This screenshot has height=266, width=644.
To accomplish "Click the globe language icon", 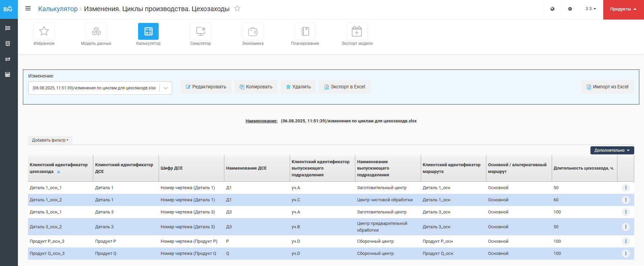I will tap(552, 9).
